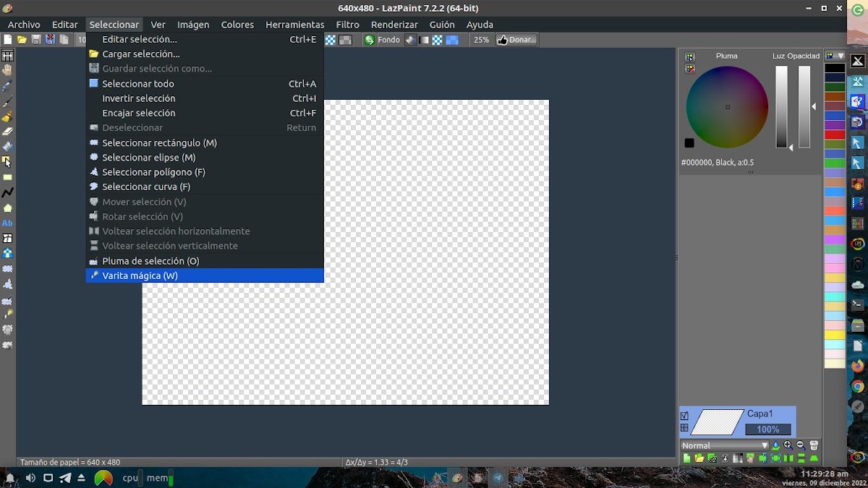Screen dimensions: 868x488
Task: Choose Pluma de selección (O)
Action: (x=205, y=261)
